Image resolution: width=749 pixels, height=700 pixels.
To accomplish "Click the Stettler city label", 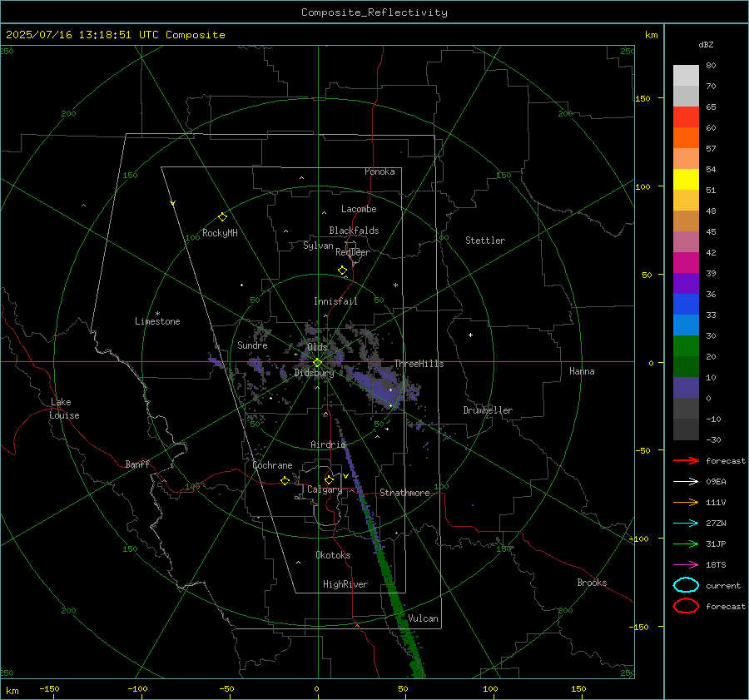I will click(485, 241).
